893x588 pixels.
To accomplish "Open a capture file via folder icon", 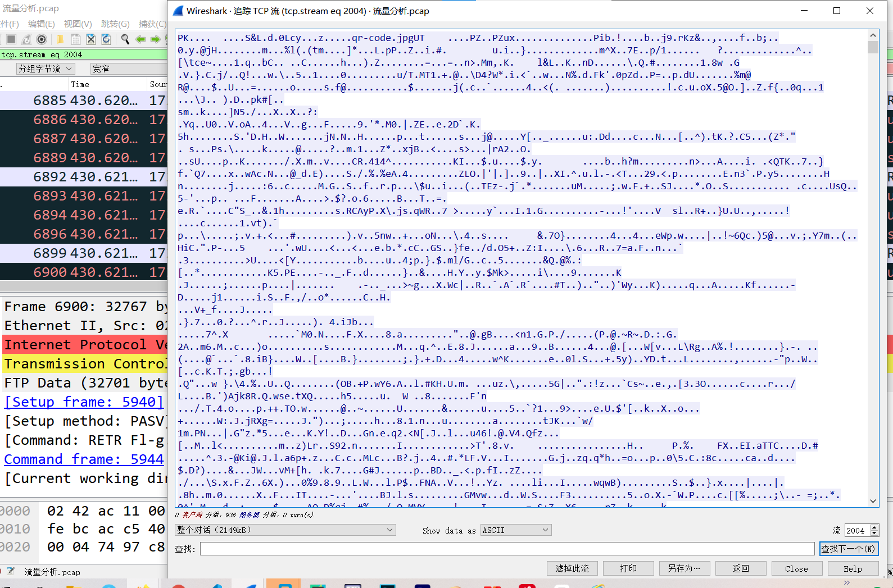I will tap(60, 39).
